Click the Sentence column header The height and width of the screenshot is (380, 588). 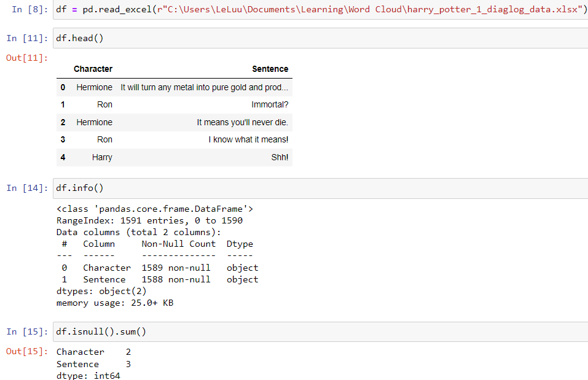click(x=270, y=69)
